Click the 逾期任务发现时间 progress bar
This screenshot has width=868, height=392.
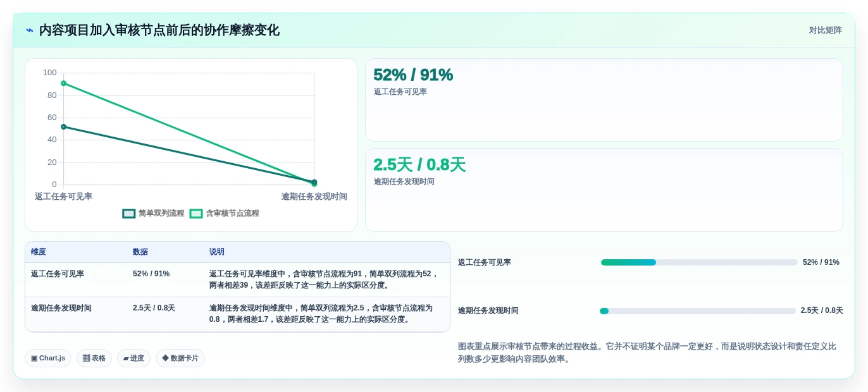pos(698,311)
